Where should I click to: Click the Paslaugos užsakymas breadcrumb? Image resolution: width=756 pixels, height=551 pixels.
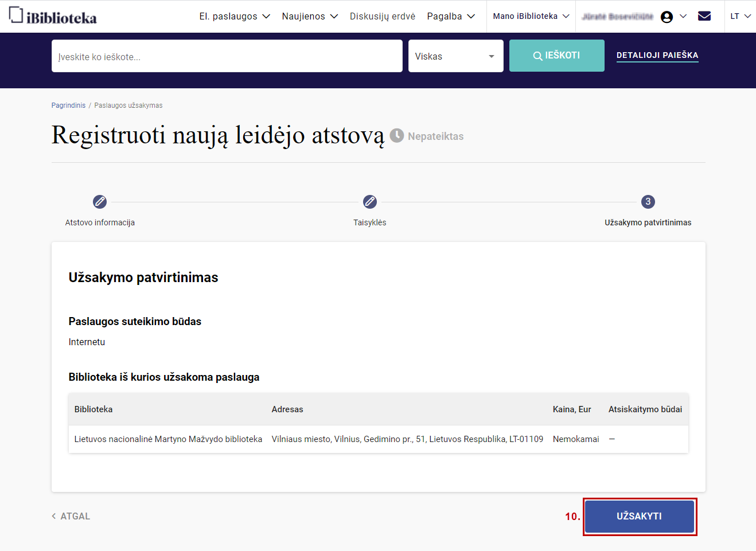click(128, 105)
